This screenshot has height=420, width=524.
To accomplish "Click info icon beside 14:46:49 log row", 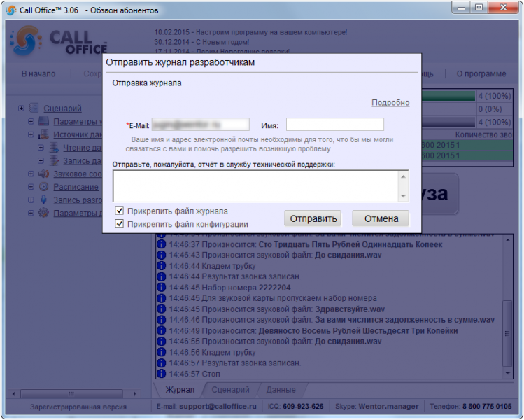I will pos(162,330).
